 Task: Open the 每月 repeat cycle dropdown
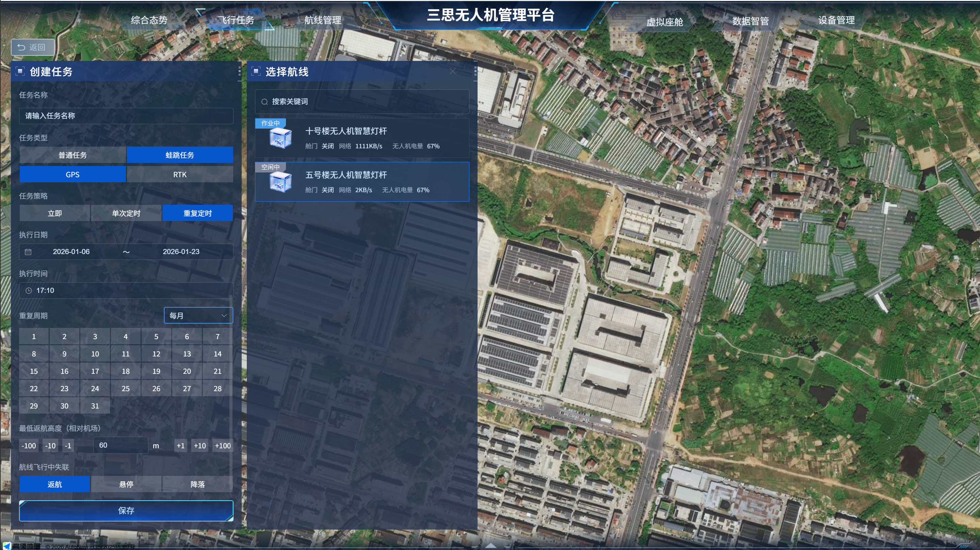[198, 316]
